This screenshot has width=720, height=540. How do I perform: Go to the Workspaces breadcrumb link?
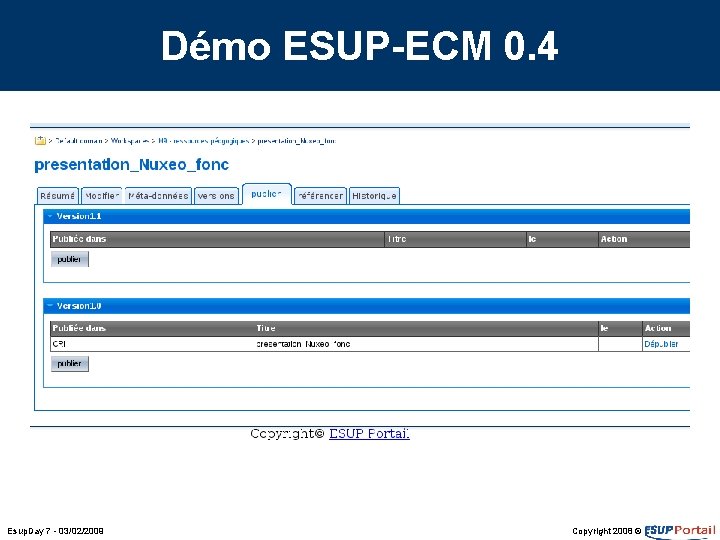point(130,141)
